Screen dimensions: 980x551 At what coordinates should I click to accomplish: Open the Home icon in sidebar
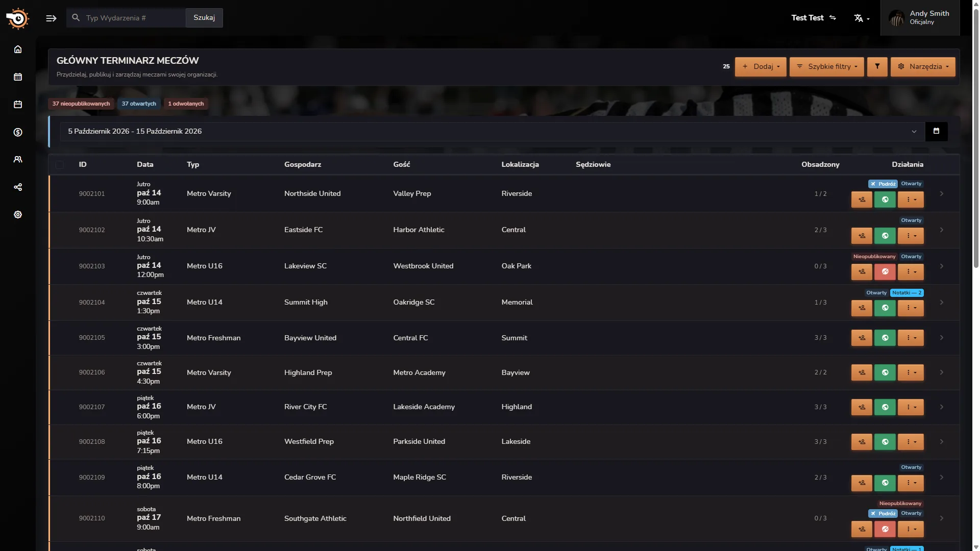[18, 49]
